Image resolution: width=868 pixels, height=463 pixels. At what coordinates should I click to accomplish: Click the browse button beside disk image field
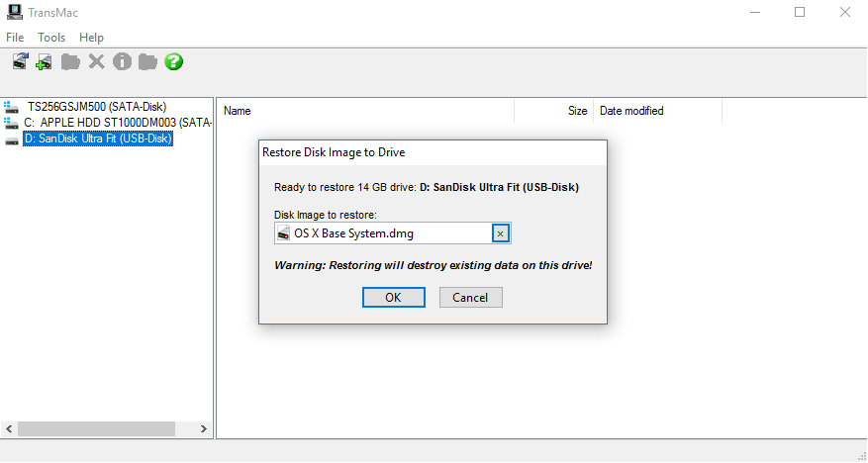pyautogui.click(x=500, y=233)
